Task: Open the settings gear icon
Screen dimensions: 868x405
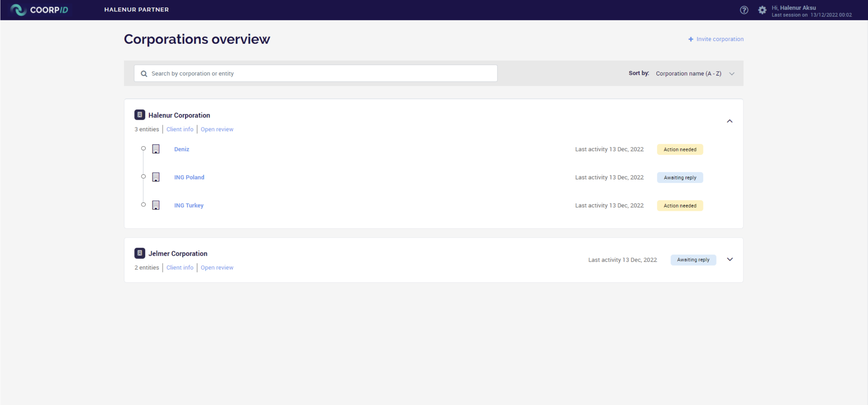Action: [x=762, y=10]
